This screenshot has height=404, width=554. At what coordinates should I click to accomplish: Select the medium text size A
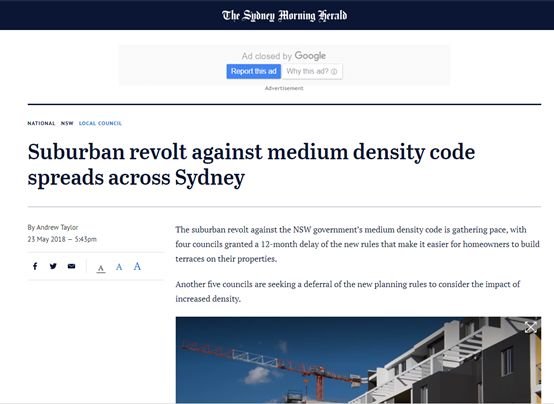click(x=119, y=267)
